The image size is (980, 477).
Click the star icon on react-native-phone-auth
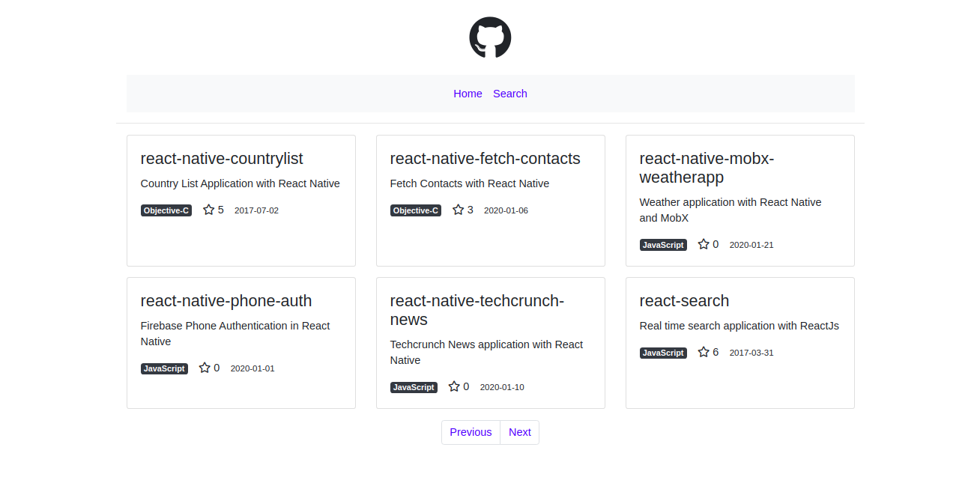point(205,368)
